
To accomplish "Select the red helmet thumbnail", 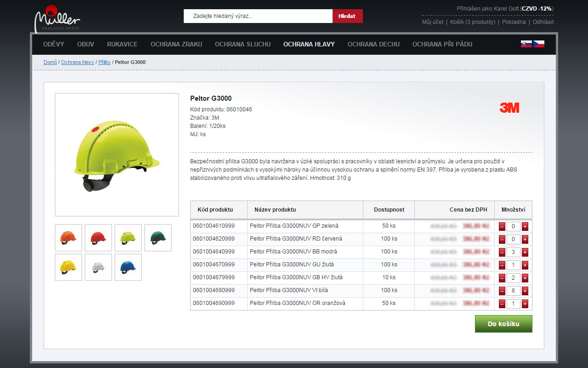I will tap(98, 238).
